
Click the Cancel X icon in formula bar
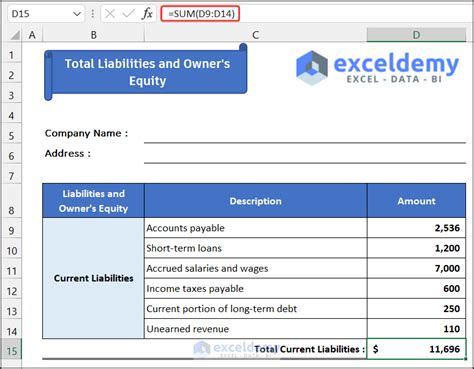110,14
